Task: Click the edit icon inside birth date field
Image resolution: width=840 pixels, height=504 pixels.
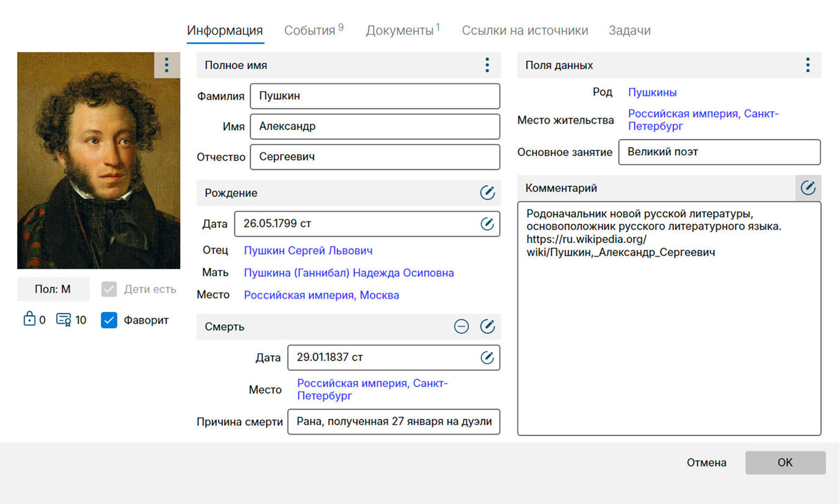Action: pos(487,224)
